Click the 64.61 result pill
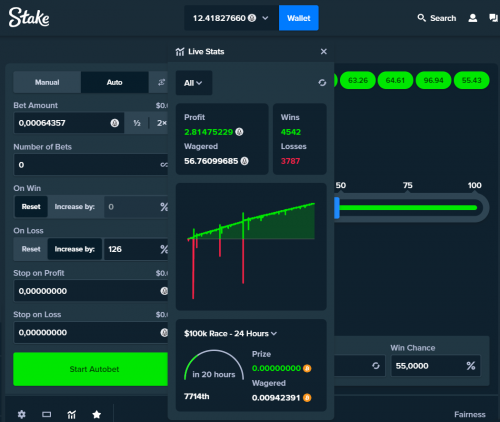500x422 pixels. (x=395, y=80)
